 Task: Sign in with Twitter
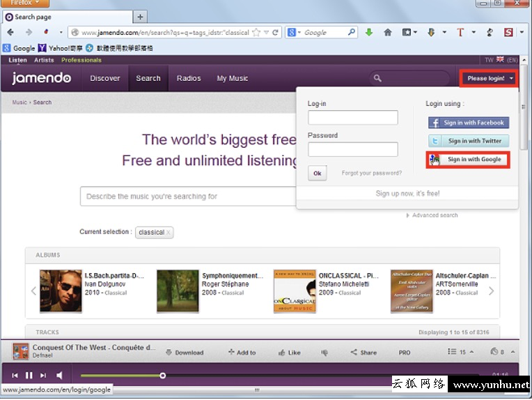pyautogui.click(x=469, y=141)
